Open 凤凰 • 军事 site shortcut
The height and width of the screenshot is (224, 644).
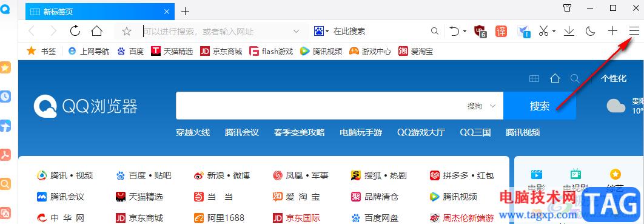coord(300,176)
